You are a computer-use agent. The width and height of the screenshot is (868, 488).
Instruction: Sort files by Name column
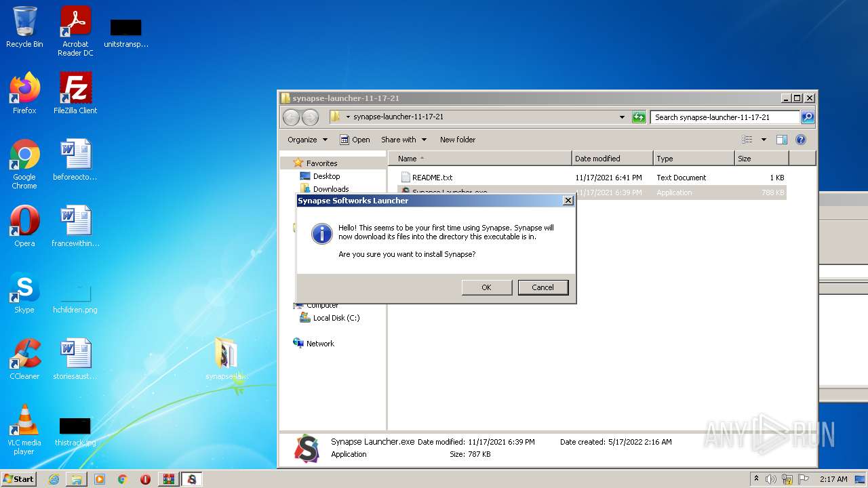[480, 159]
